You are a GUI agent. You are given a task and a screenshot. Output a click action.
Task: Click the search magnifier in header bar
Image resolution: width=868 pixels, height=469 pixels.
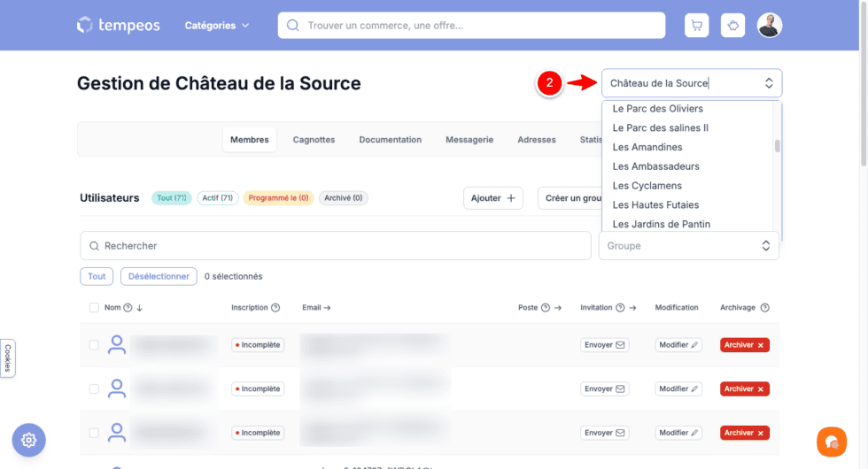click(293, 26)
